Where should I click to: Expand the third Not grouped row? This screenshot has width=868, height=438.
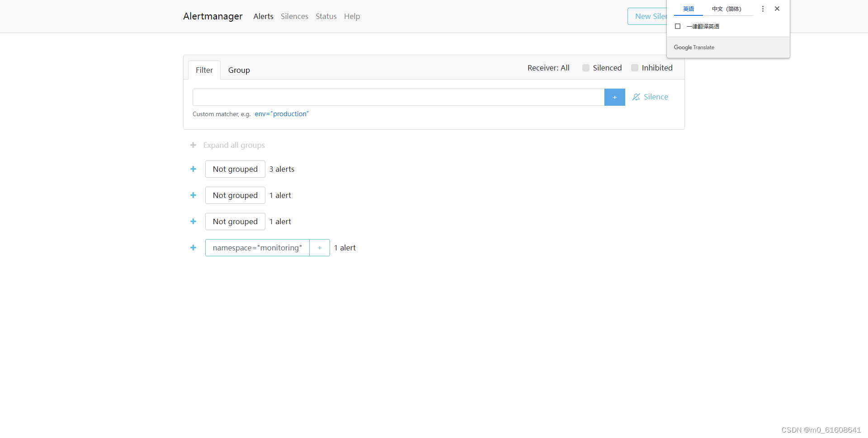pos(193,221)
